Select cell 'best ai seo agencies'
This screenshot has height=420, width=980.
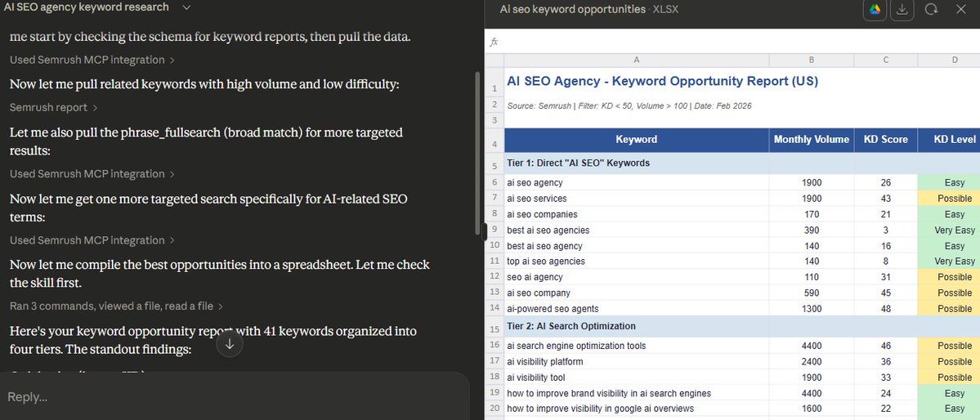click(x=636, y=230)
